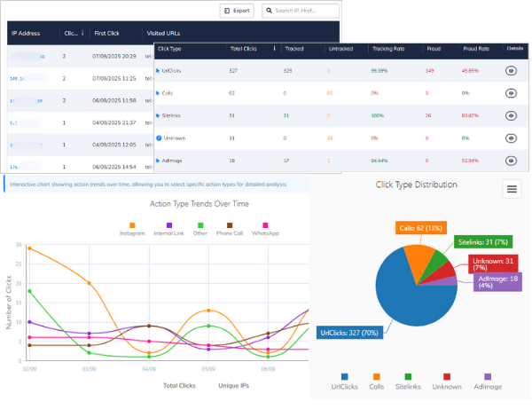Select the Unique IPs tab
The height and width of the screenshot is (417, 532).
point(236,385)
